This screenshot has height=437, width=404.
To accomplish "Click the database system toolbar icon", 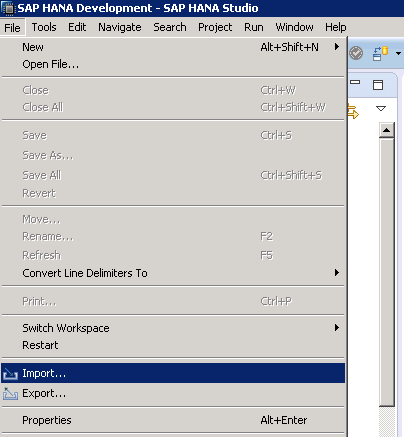I will 380,53.
